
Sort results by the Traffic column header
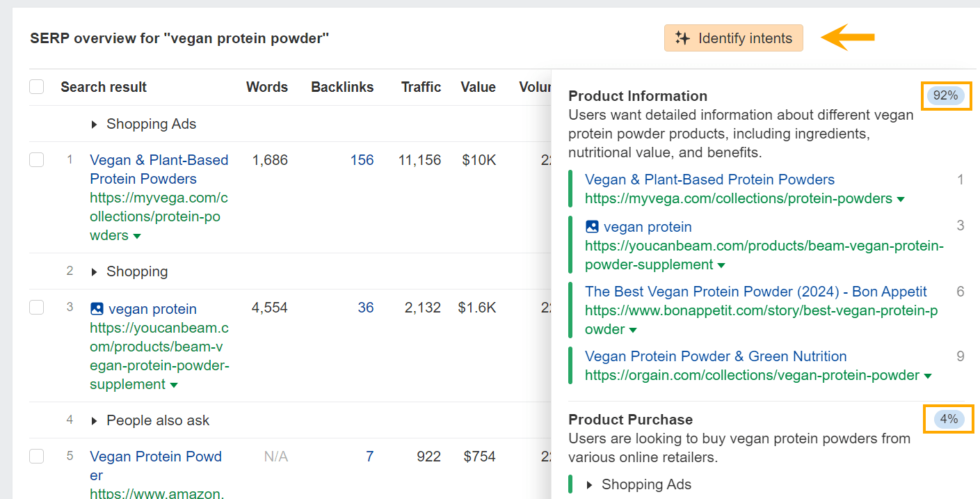point(421,86)
